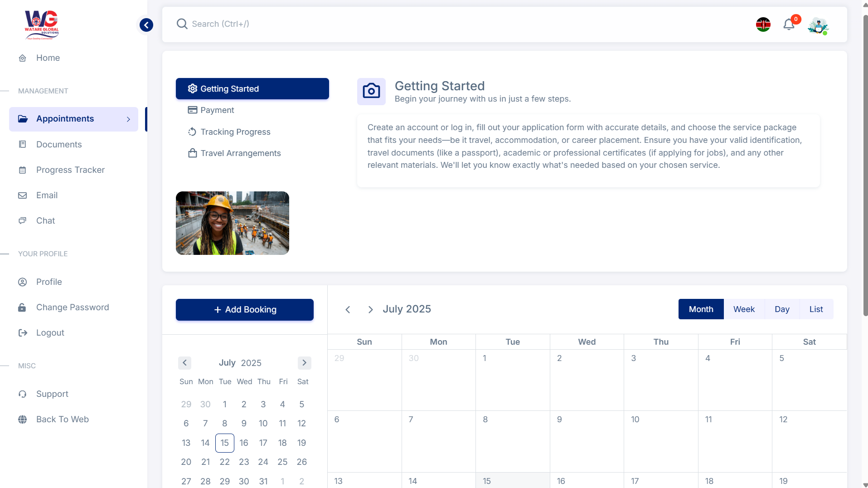Select the Month tab
This screenshot has width=868, height=488.
tap(701, 309)
